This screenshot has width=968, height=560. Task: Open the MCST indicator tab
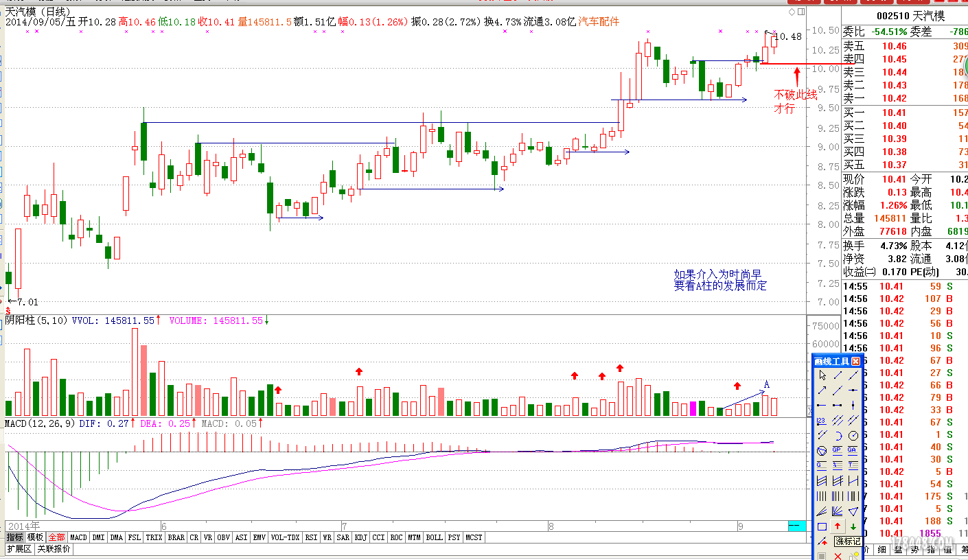pyautogui.click(x=474, y=537)
